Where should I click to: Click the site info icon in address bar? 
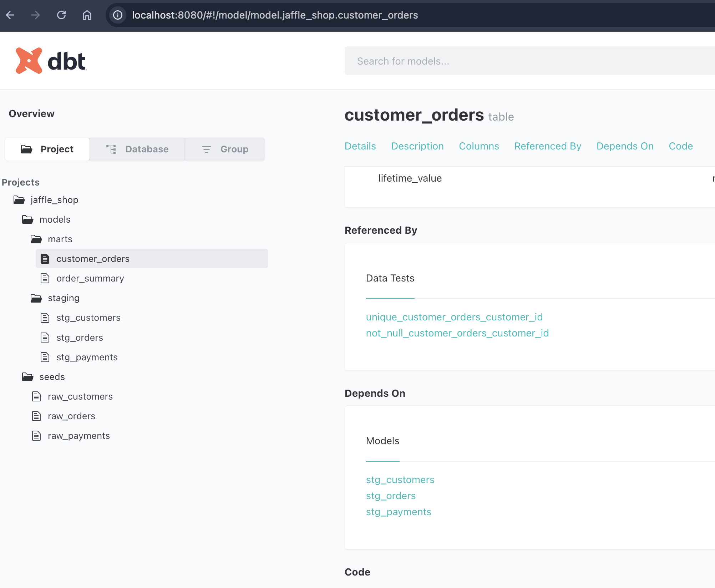tap(118, 15)
